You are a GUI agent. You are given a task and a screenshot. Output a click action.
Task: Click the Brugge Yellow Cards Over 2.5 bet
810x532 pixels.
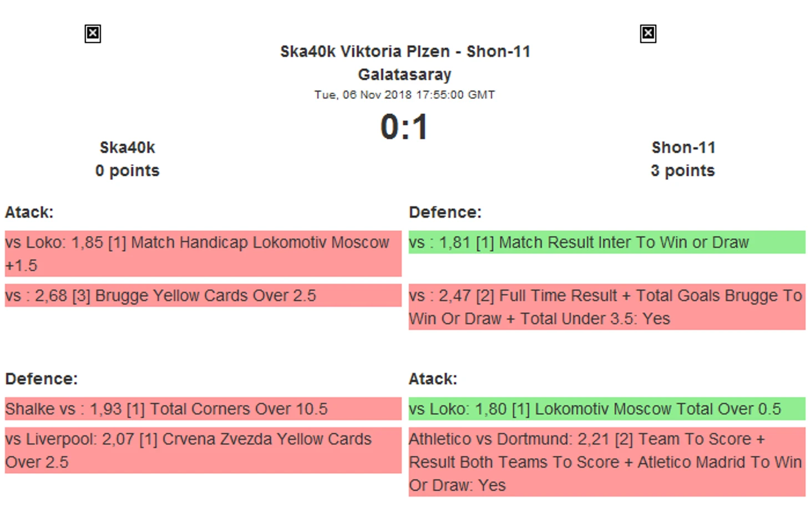coord(202,296)
